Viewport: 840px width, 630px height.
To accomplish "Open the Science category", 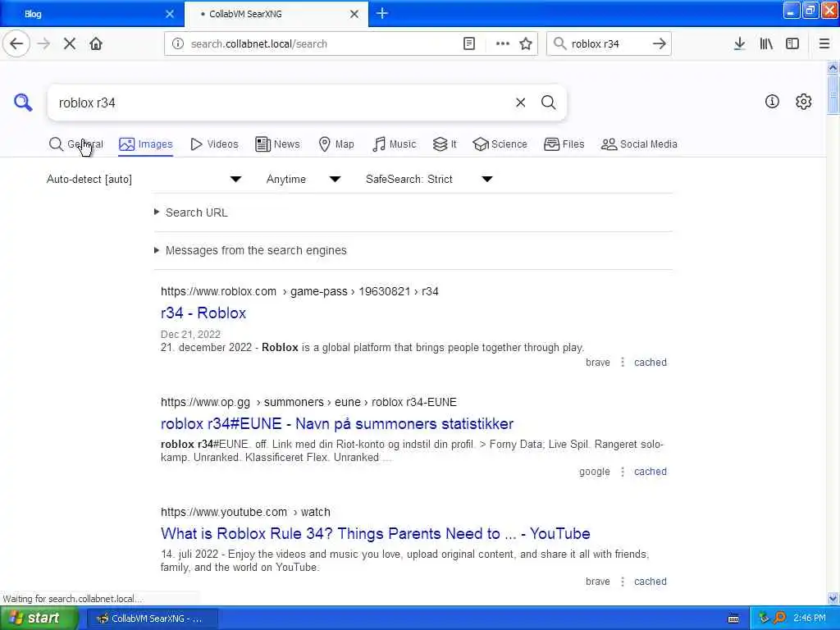I will click(x=500, y=144).
